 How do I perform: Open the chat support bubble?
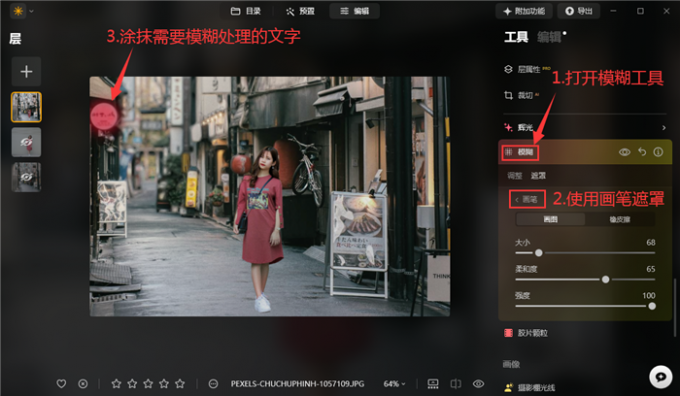pyautogui.click(x=660, y=376)
